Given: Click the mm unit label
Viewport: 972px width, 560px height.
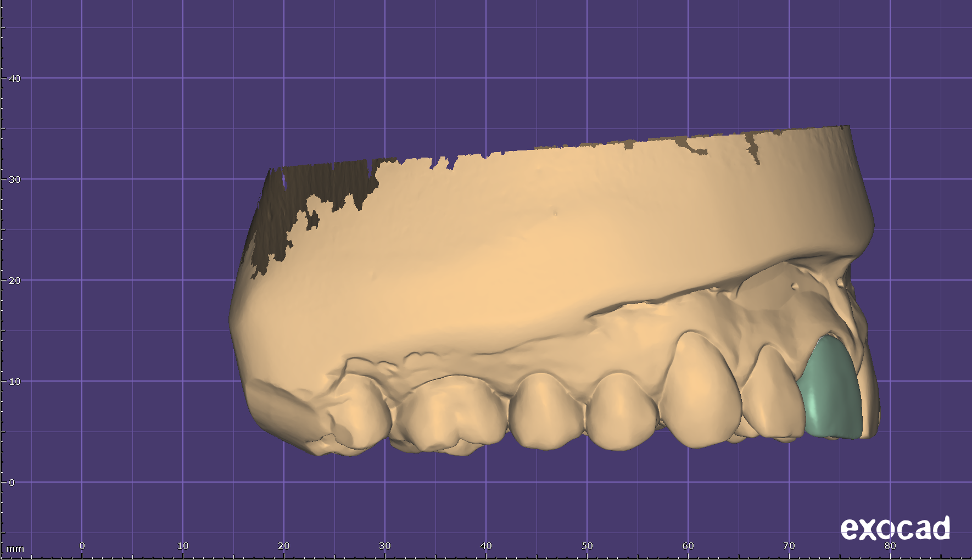Looking at the screenshot, I should click(x=15, y=548).
